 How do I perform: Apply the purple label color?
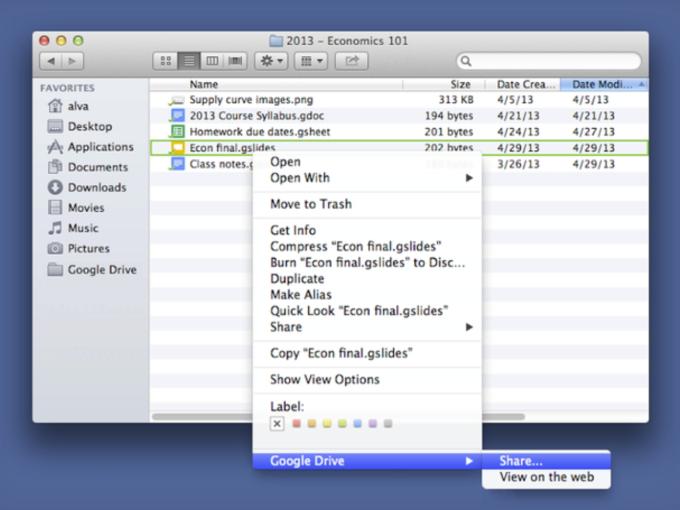point(373,423)
